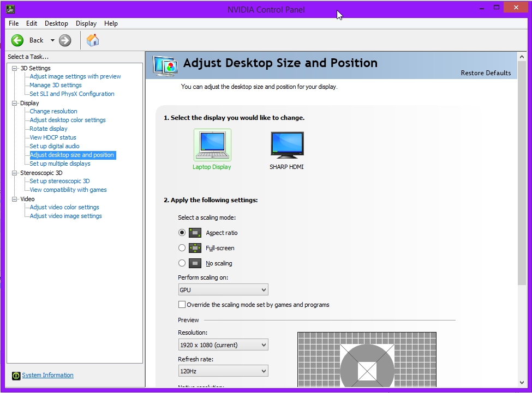Image resolution: width=532 pixels, height=393 pixels.
Task: Click the Adjust Desktop Size header icon
Action: (x=165, y=65)
